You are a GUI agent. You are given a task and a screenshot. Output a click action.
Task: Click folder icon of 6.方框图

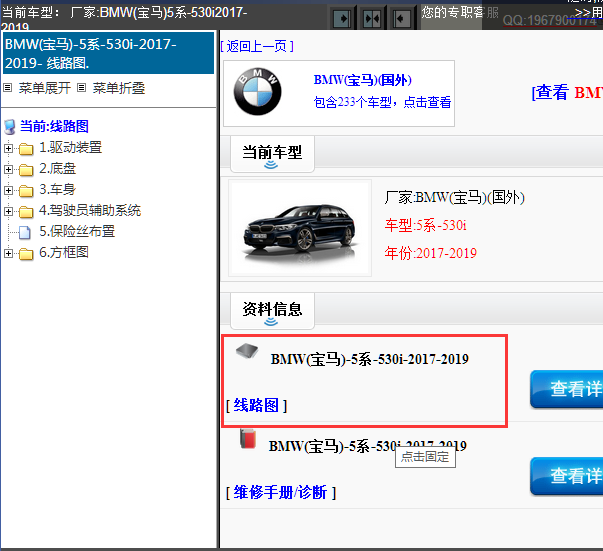pos(26,253)
